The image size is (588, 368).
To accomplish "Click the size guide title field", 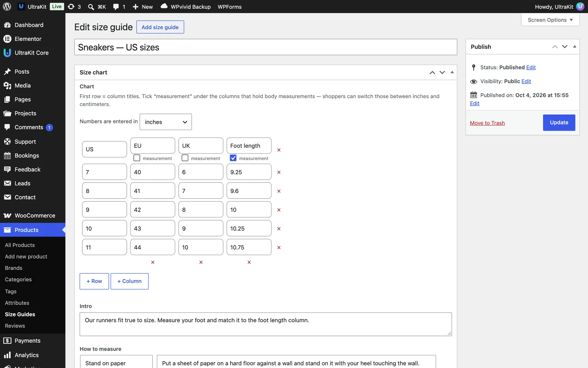I will (266, 47).
